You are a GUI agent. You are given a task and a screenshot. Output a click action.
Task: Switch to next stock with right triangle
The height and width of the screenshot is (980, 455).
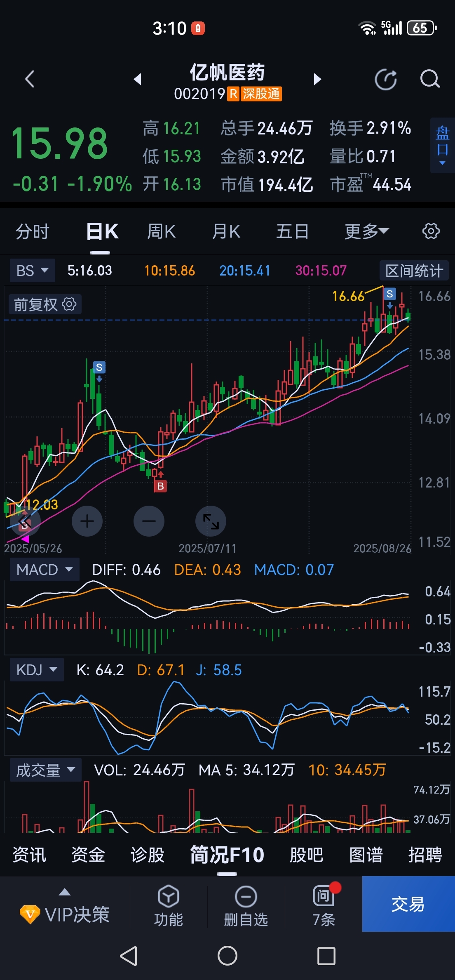[317, 79]
